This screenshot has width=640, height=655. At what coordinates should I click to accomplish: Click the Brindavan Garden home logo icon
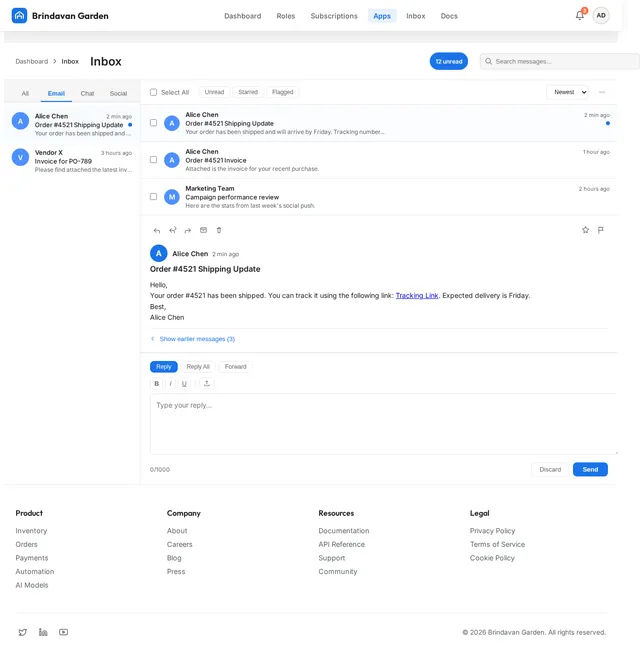(19, 16)
